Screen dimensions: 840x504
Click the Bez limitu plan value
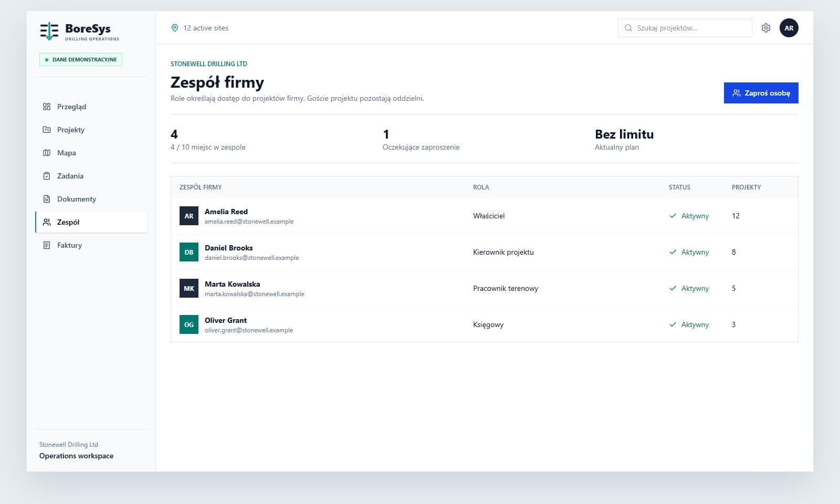pos(624,134)
